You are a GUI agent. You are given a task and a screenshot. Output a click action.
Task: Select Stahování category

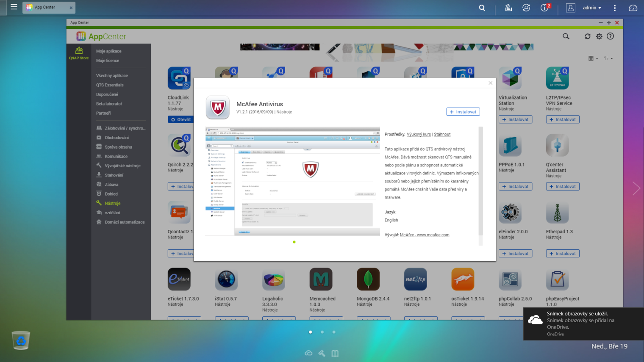point(110,175)
